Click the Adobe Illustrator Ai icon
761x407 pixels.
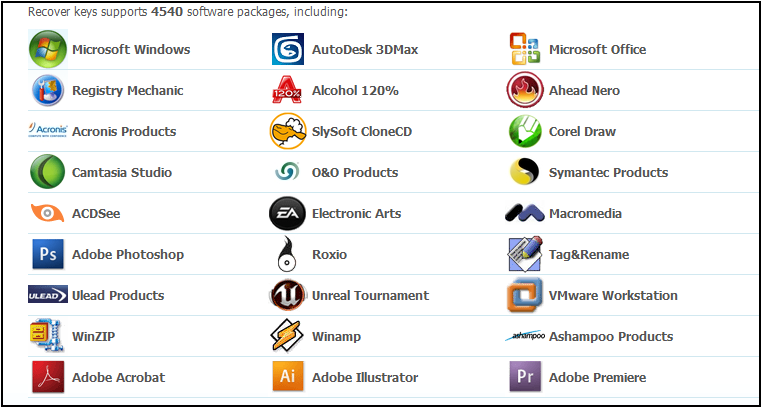pos(287,377)
